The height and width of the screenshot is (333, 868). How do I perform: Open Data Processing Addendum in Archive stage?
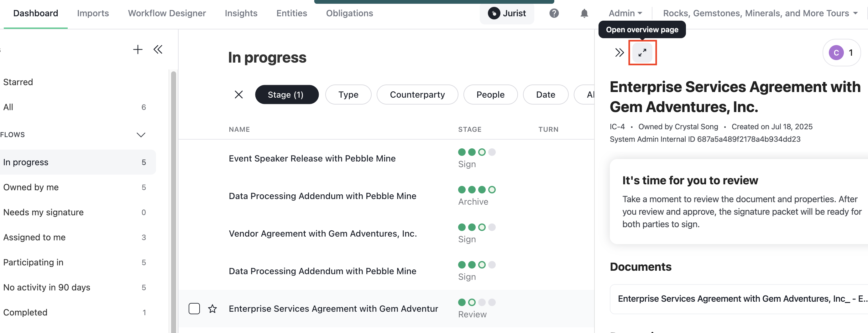[322, 196]
